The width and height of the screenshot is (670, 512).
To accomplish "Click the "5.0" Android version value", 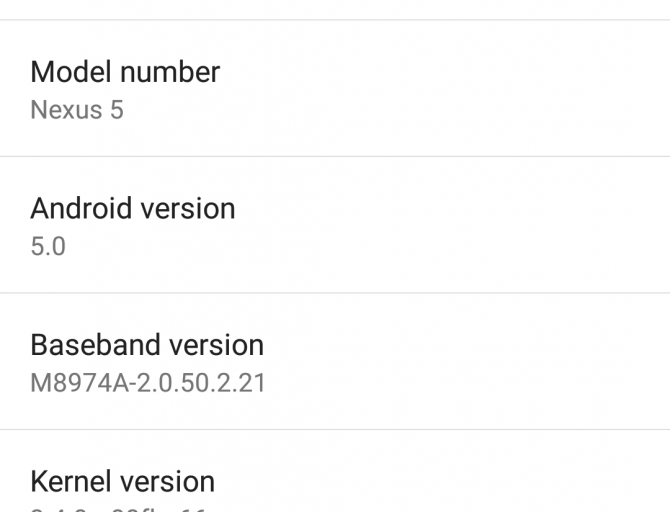I will [48, 246].
